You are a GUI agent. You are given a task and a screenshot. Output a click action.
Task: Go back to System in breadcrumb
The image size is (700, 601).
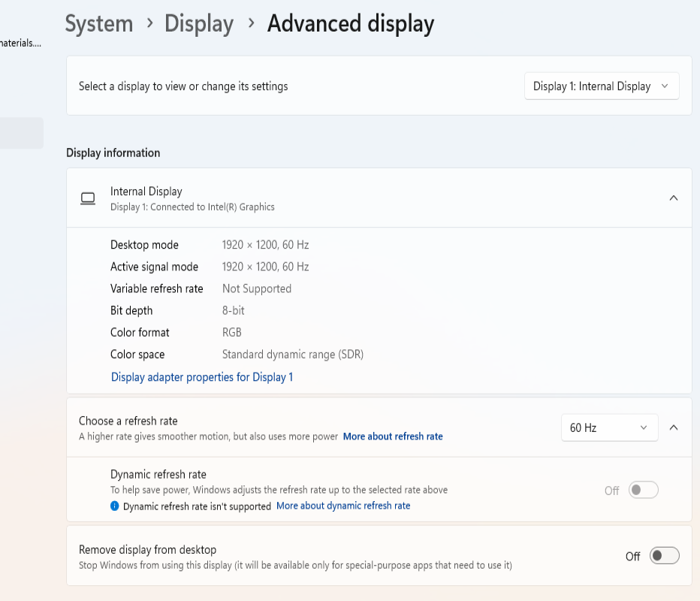(99, 24)
